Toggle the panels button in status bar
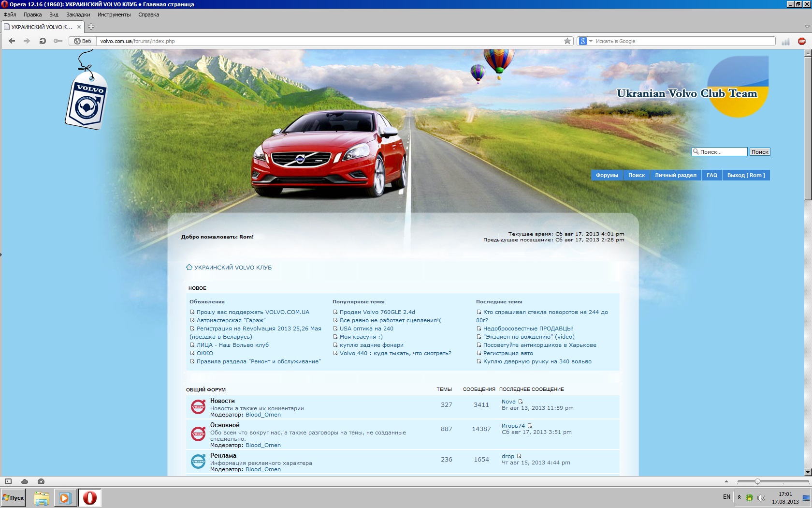 click(x=8, y=481)
